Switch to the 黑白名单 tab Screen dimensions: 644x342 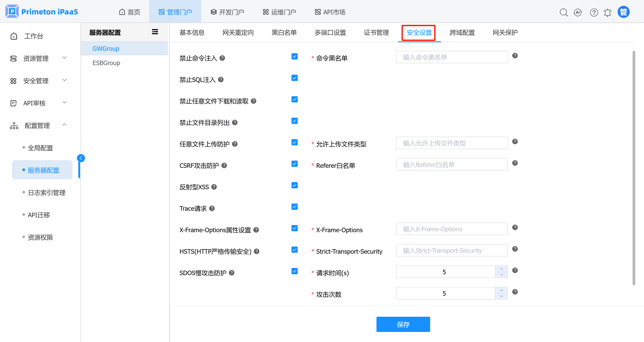pyautogui.click(x=284, y=32)
